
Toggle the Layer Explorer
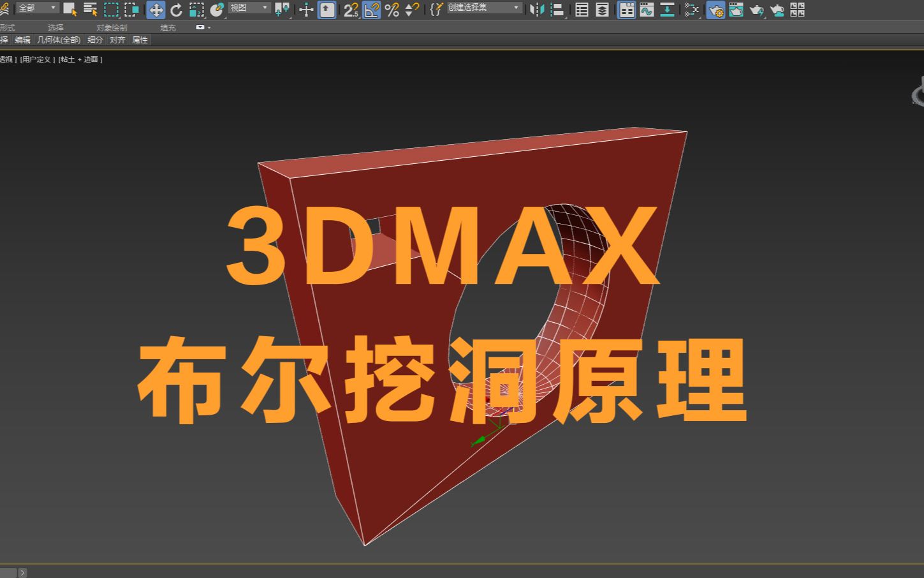(602, 9)
